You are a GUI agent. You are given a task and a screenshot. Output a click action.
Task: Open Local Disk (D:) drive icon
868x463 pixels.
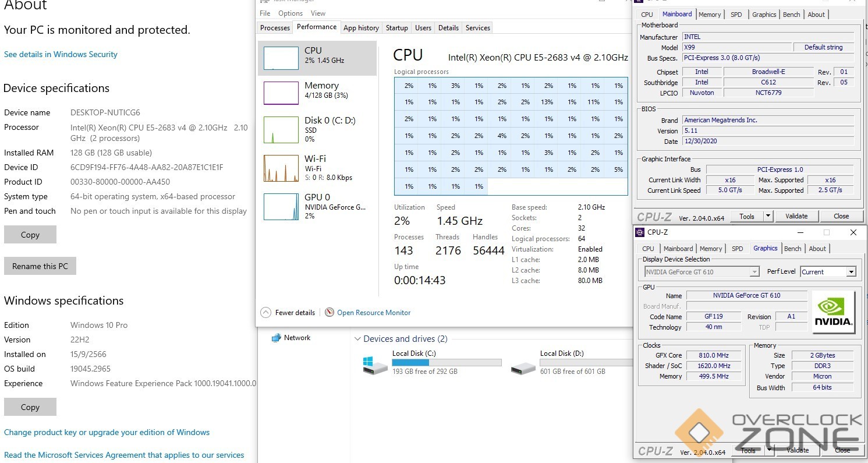[523, 367]
